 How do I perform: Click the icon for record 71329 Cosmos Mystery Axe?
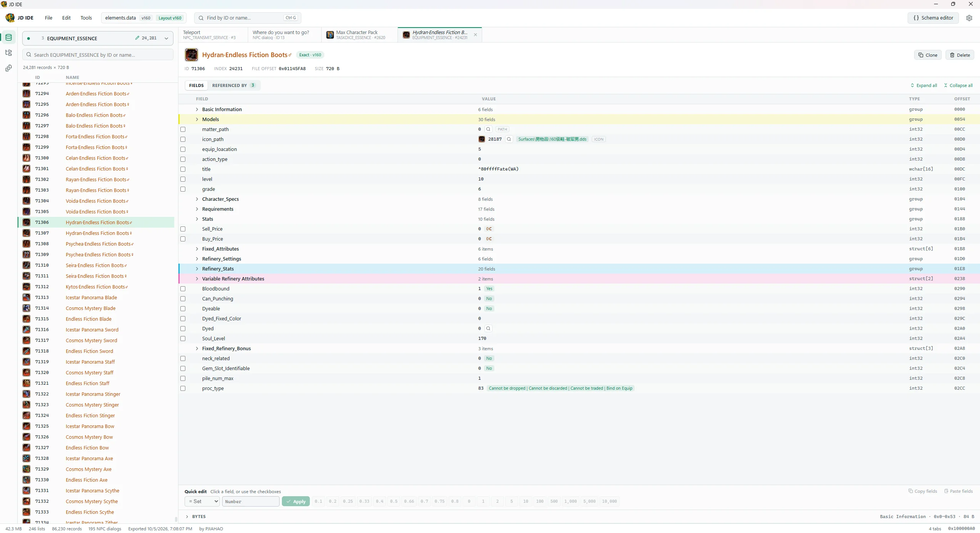click(26, 469)
